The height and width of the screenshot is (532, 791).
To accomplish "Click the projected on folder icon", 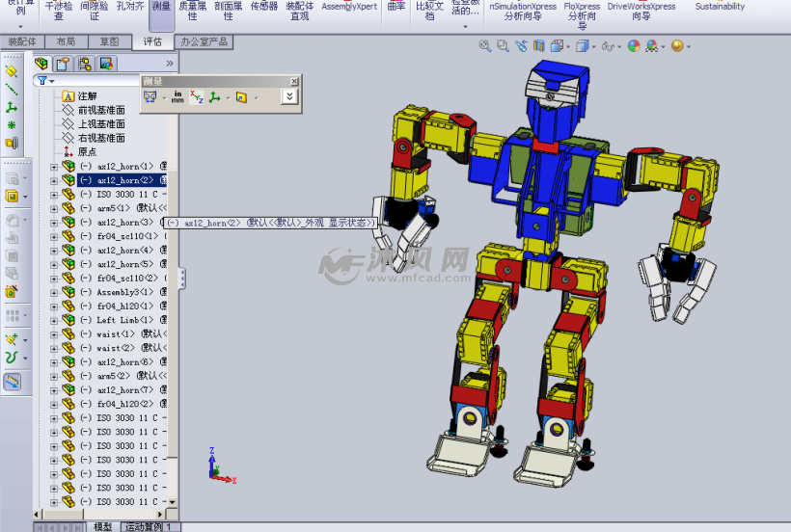I will click(x=241, y=97).
